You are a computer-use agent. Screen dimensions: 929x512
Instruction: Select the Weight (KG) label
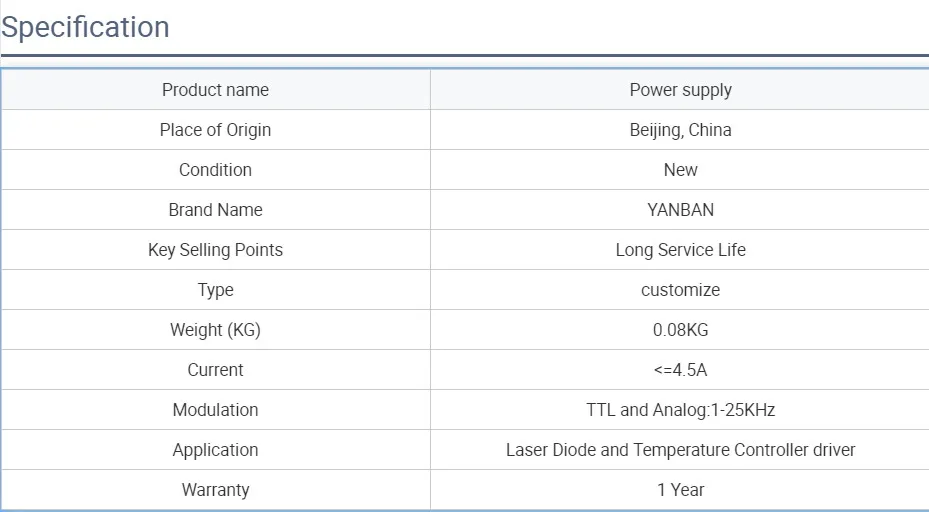coord(216,329)
